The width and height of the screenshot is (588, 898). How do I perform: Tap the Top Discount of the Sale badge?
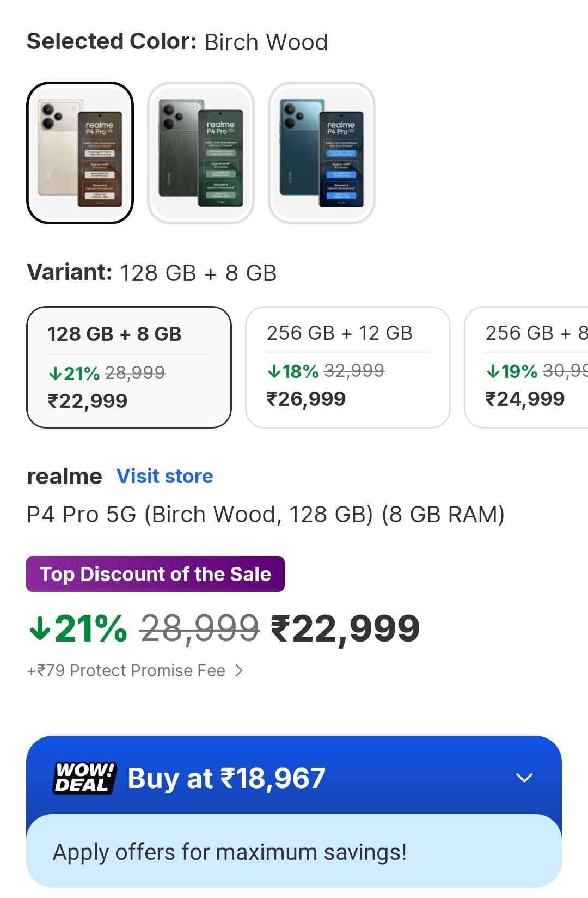tap(155, 574)
